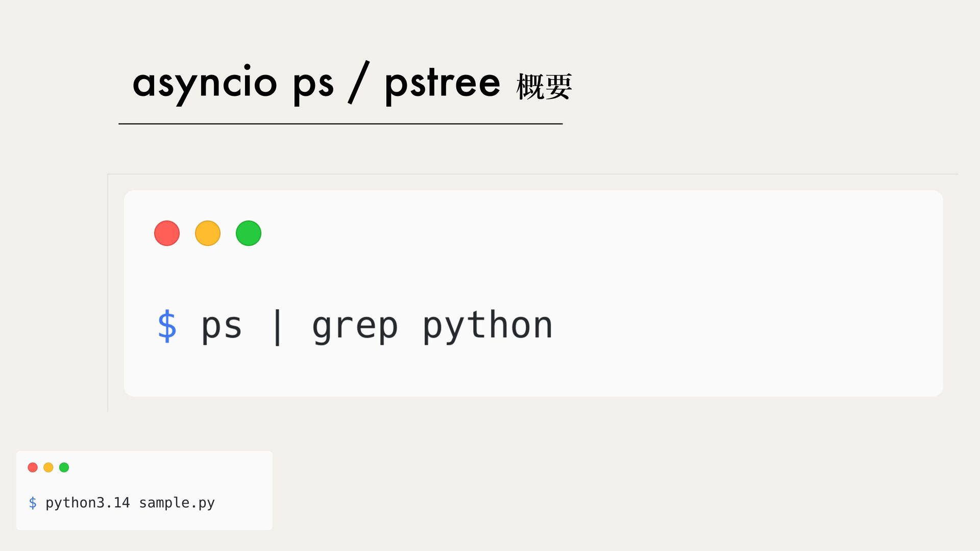Image resolution: width=980 pixels, height=551 pixels.
Task: Click the word 'python' in large terminal
Action: click(487, 325)
